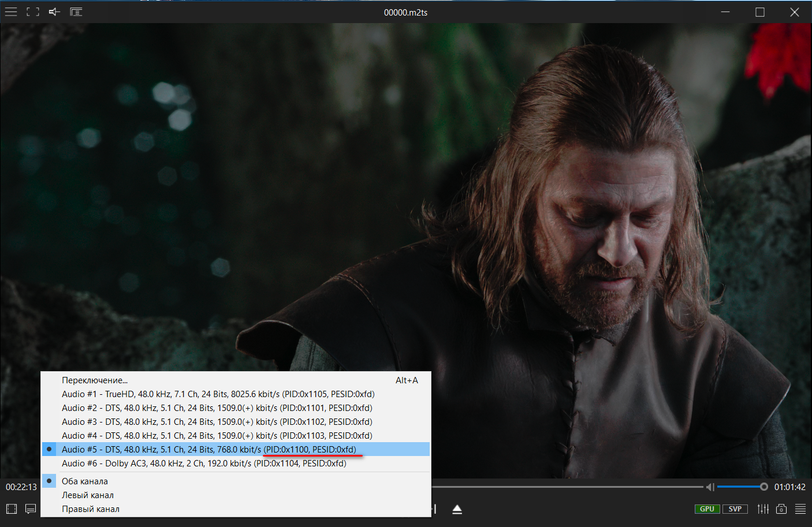The height and width of the screenshot is (527, 812).
Task: Open the hamburger main menu icon
Action: [x=11, y=12]
